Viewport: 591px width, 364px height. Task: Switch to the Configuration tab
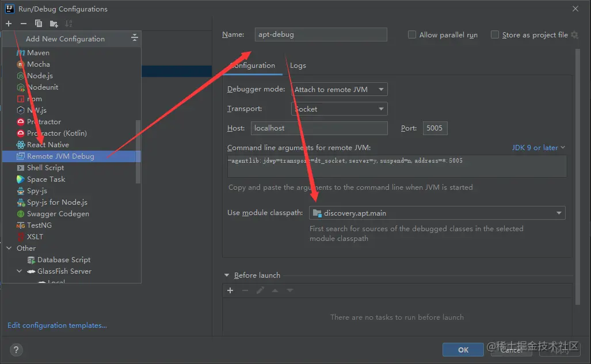(253, 66)
